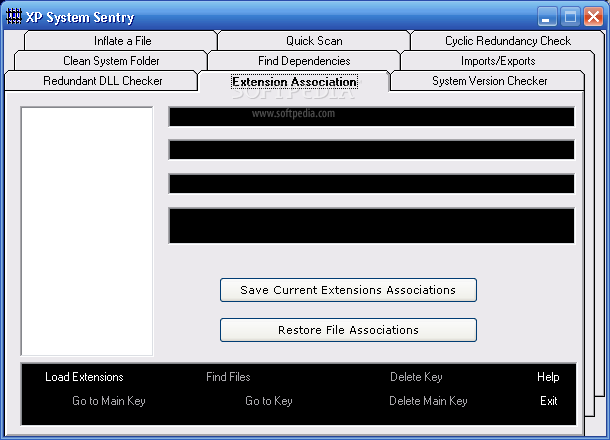Open Help from the bottom panel
The image size is (610, 440).
click(548, 377)
